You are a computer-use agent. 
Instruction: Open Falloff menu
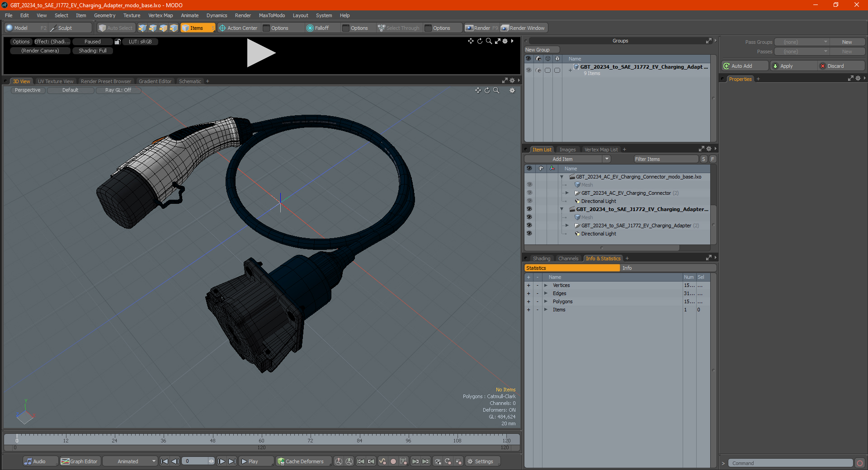(318, 28)
